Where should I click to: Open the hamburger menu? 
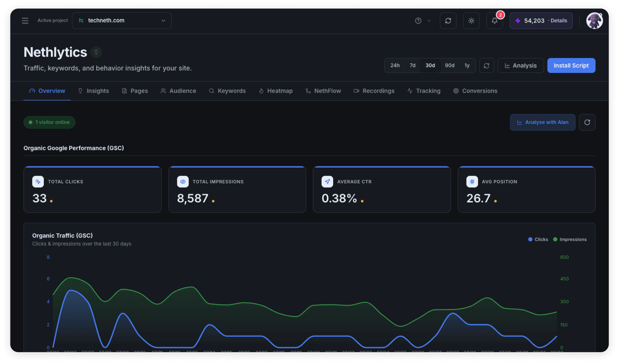point(25,21)
